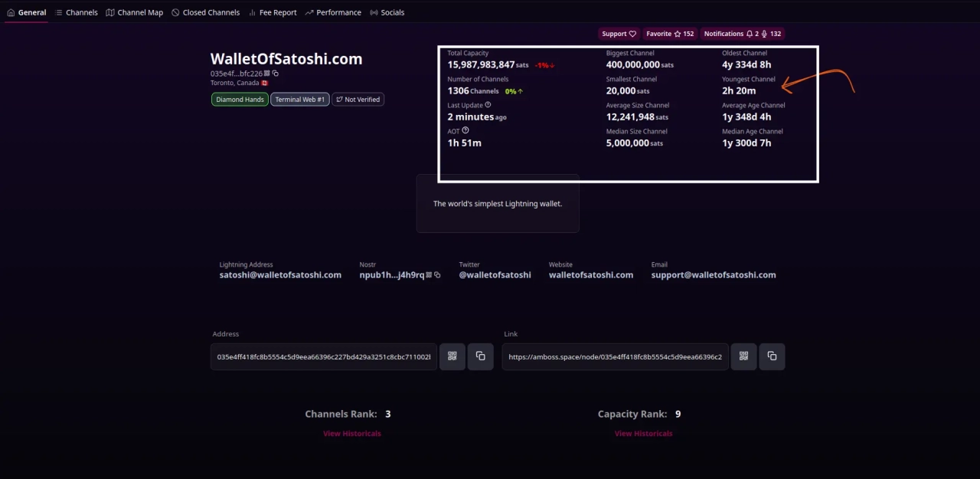Open the Last Update info tooltip

coord(488,105)
